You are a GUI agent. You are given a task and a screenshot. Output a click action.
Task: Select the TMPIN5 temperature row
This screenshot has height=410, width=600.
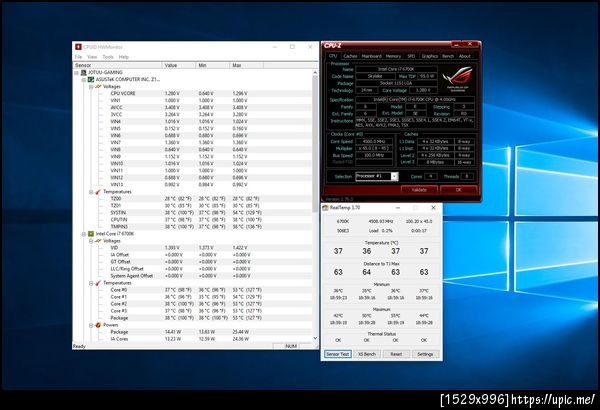pos(192,227)
